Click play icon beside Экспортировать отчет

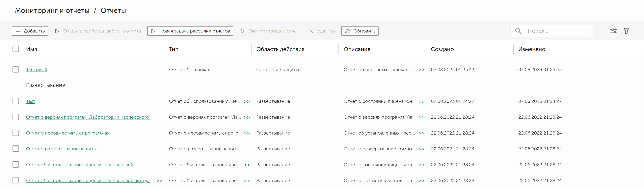pos(242,31)
